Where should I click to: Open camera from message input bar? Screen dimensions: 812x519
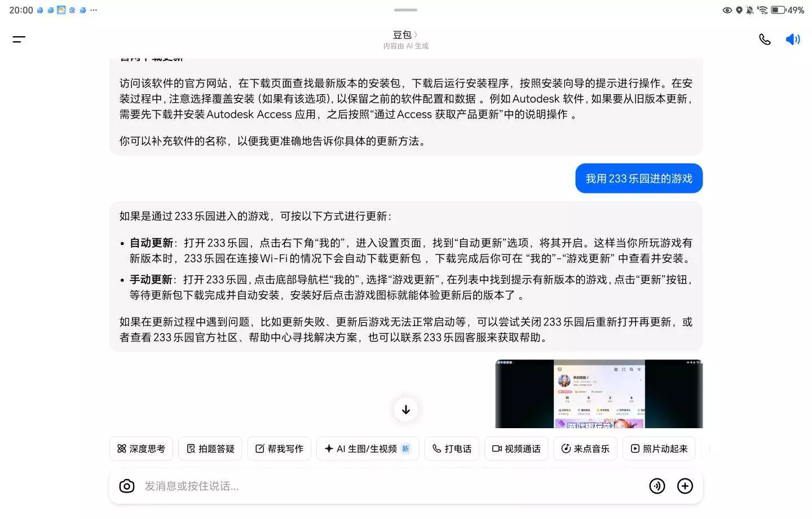point(127,486)
